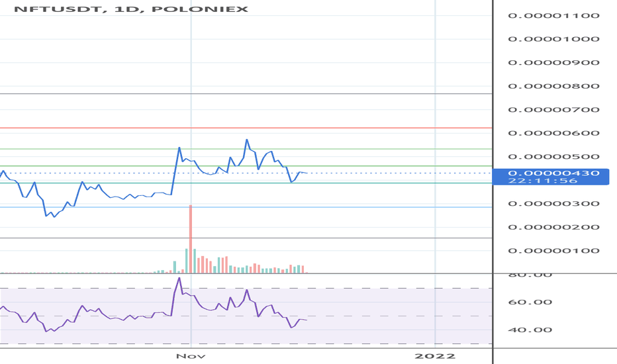The height and width of the screenshot is (364, 617).
Task: Click the 0.00000800 price axis label
Action: (x=553, y=86)
